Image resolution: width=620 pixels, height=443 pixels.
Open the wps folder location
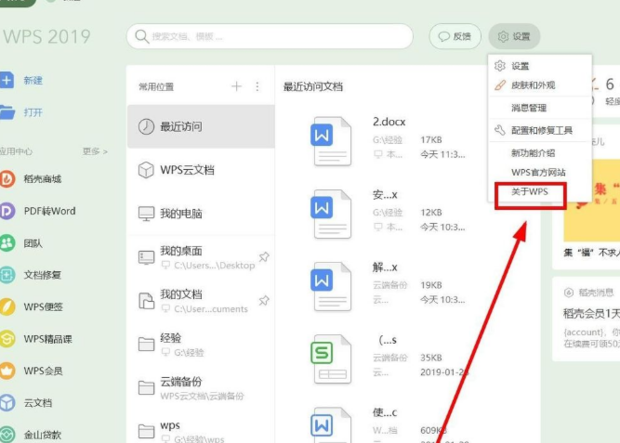201,430
